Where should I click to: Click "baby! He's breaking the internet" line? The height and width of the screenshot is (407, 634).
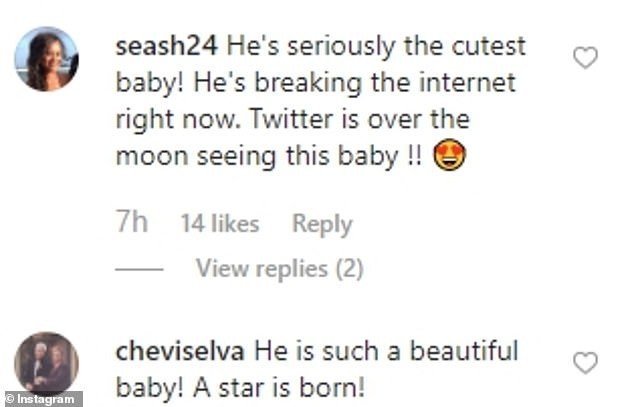[x=315, y=84]
